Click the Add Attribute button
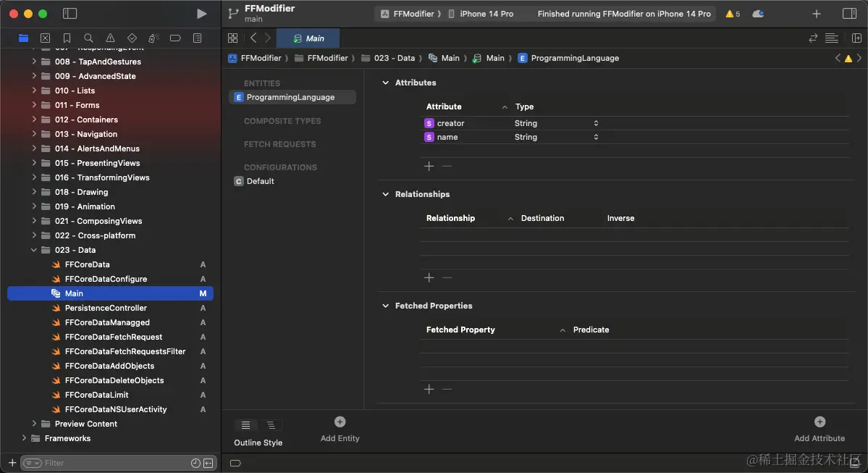Viewport: 868px width, 473px height. tap(819, 430)
